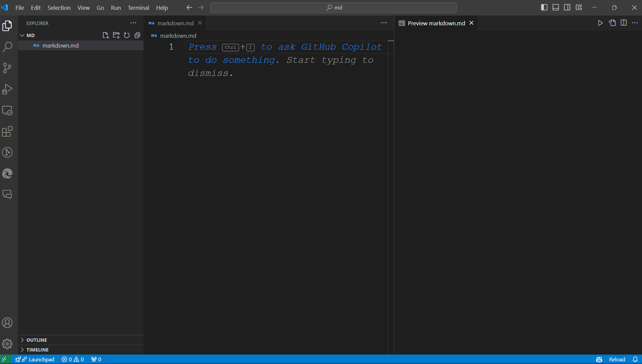Toggle the bottom panel

(556, 7)
